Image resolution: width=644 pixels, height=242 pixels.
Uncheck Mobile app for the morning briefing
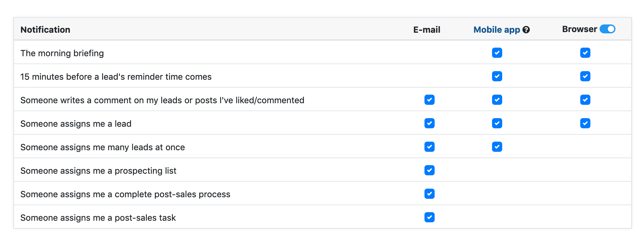pos(497,53)
